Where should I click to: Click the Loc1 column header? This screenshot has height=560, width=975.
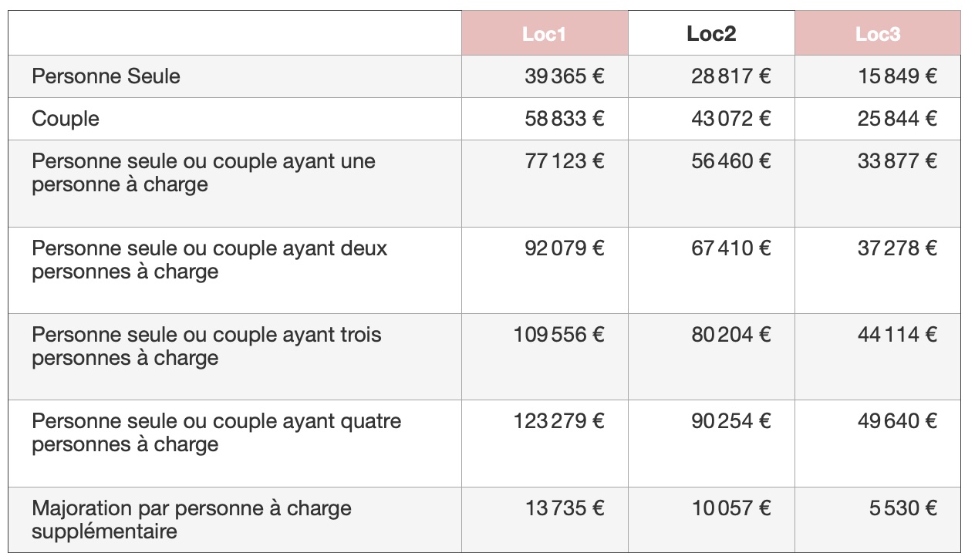(x=545, y=33)
